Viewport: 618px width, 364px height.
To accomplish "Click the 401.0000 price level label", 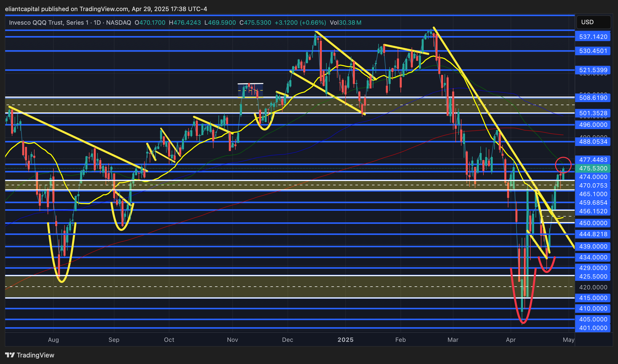I will point(593,328).
